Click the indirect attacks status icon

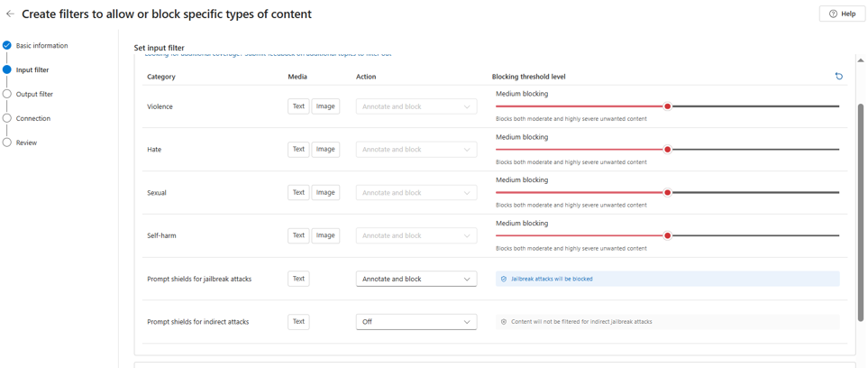click(x=504, y=322)
